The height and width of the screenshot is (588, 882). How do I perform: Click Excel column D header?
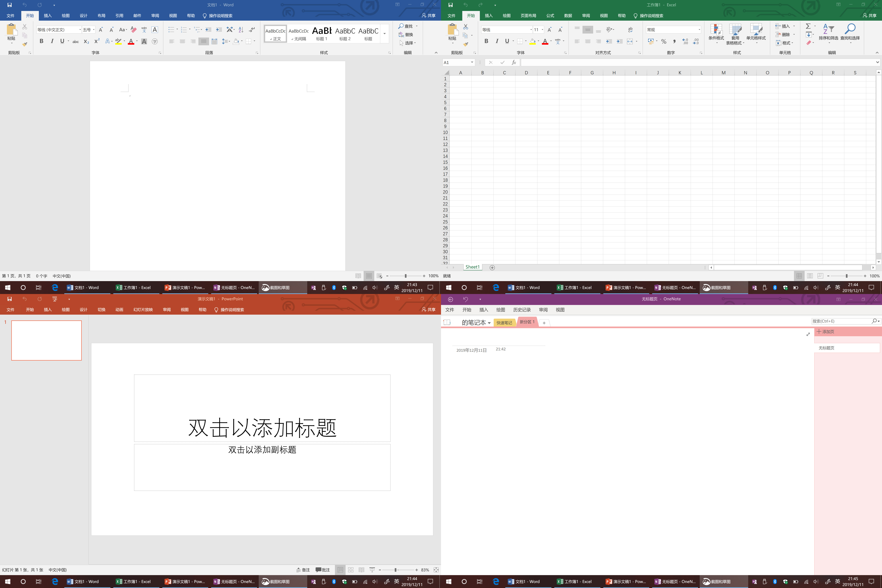[x=526, y=73]
